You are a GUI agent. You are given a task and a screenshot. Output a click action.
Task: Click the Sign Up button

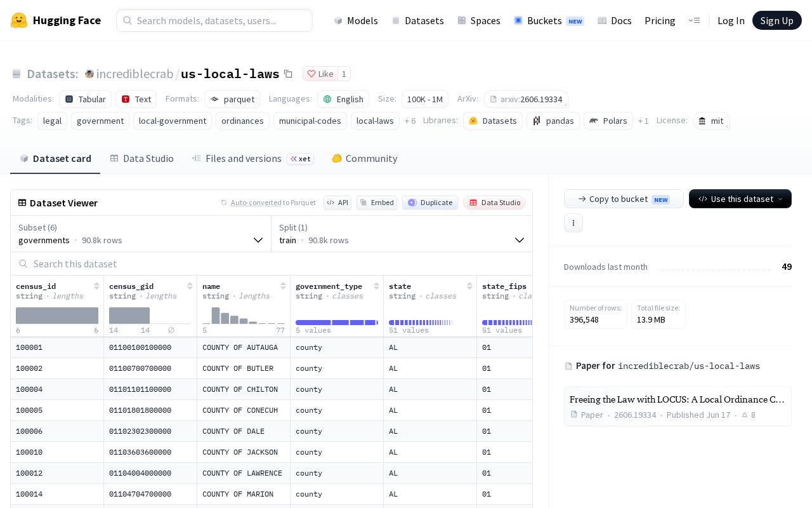[777, 20]
